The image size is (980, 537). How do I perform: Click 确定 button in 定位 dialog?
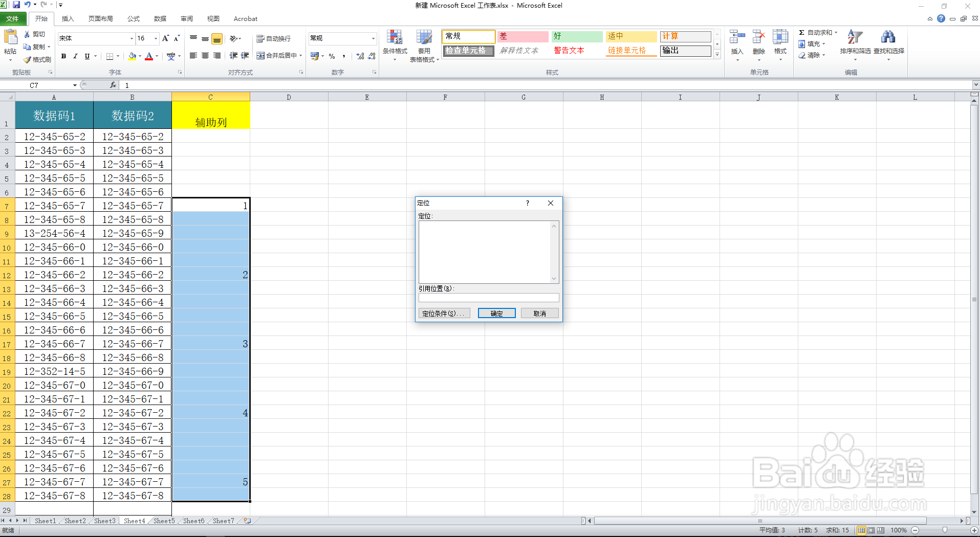coord(496,314)
